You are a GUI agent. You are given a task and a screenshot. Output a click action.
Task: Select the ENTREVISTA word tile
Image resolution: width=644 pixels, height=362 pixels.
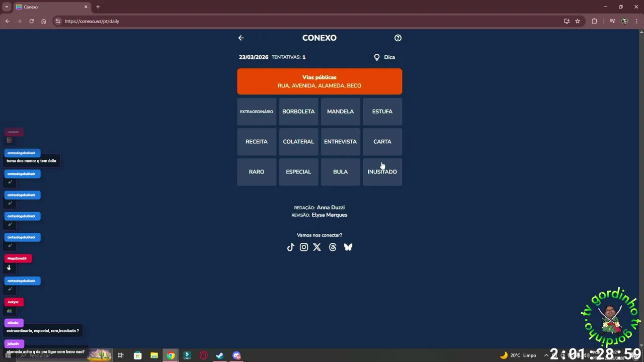[x=341, y=142]
